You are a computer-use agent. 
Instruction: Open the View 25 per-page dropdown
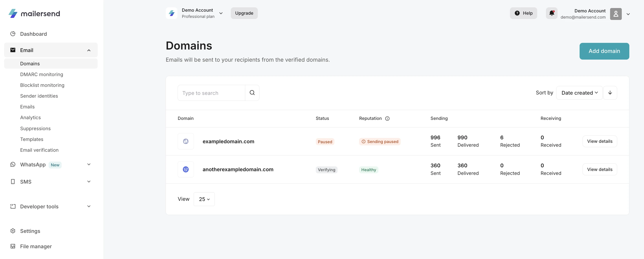204,199
